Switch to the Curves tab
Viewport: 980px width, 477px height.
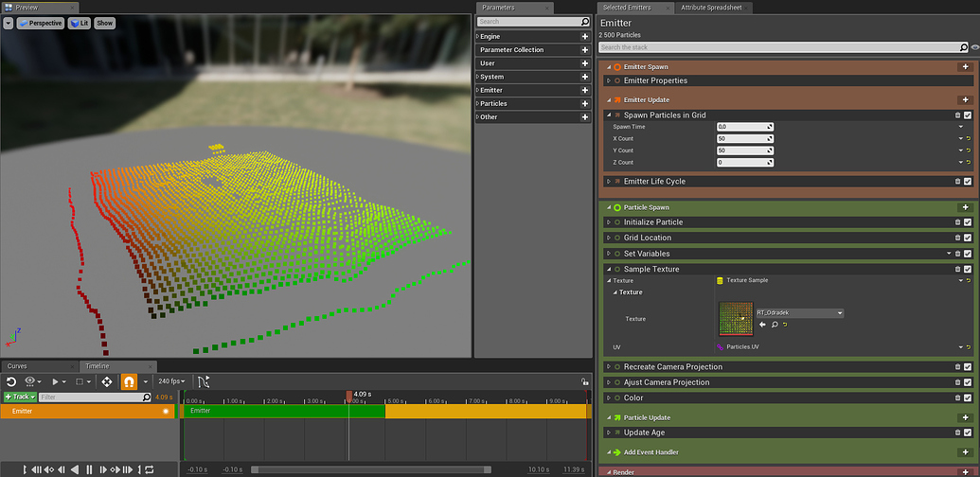[18, 366]
